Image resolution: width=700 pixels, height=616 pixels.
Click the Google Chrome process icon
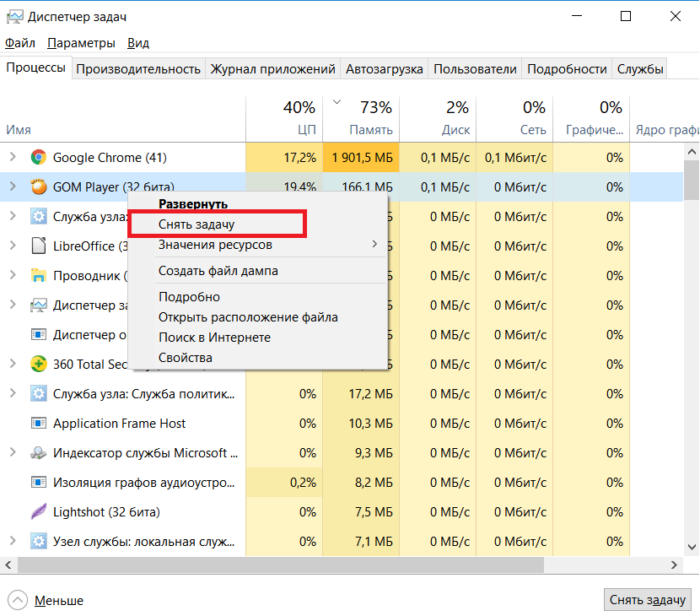coord(39,157)
